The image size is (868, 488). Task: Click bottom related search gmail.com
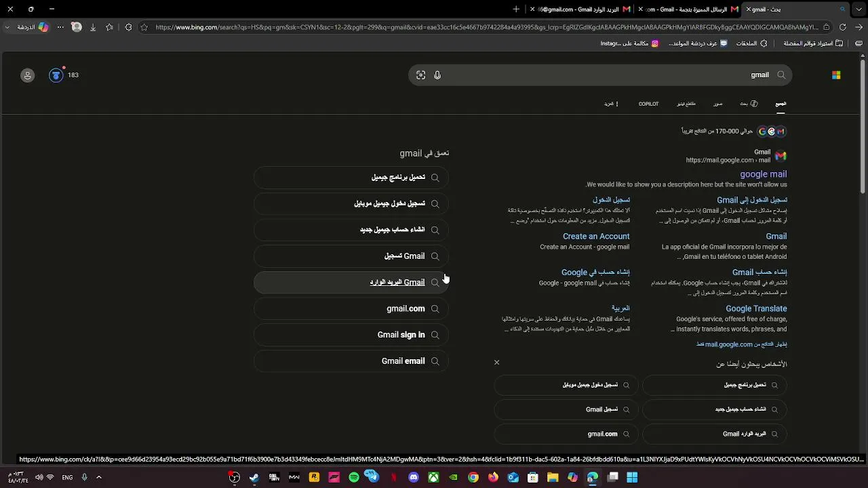566,434
